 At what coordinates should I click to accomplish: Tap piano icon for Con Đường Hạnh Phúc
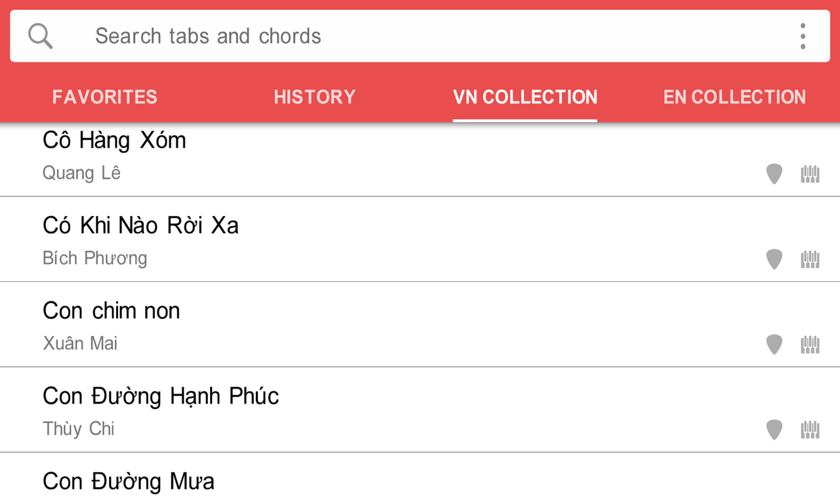(x=810, y=430)
